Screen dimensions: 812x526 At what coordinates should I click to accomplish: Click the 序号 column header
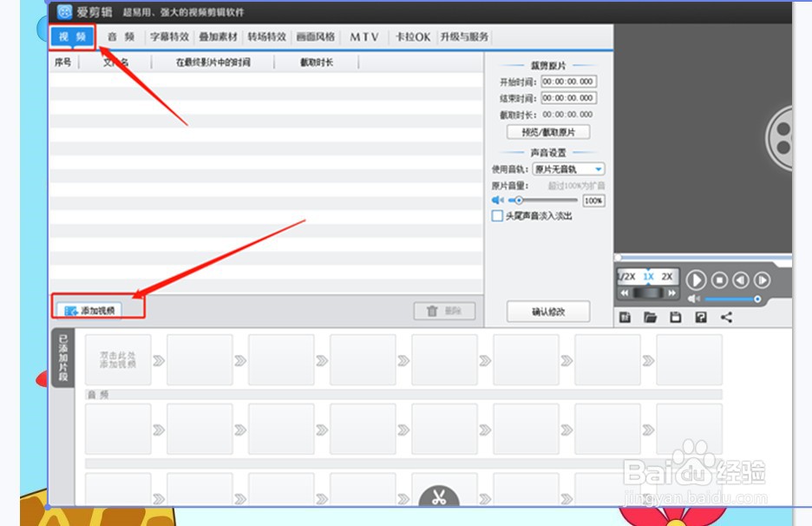point(63,62)
